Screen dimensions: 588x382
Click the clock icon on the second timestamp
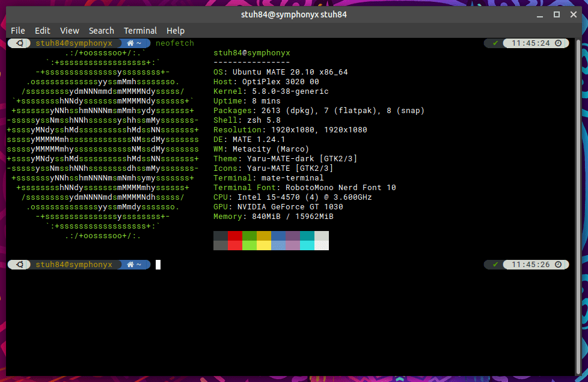coord(559,264)
